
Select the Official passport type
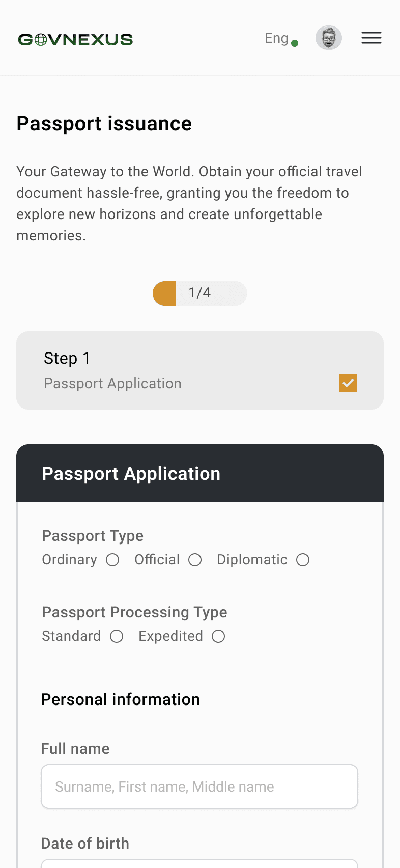195,560
